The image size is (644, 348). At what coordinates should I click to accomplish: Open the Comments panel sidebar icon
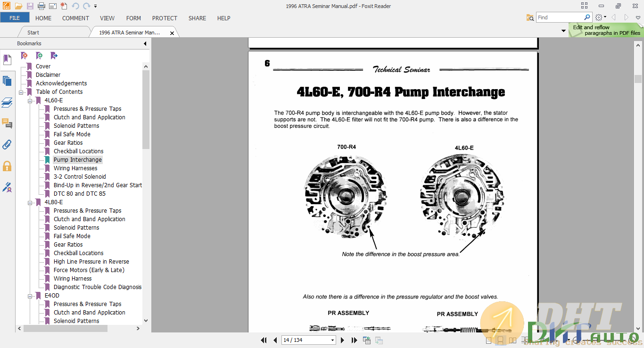[7, 124]
